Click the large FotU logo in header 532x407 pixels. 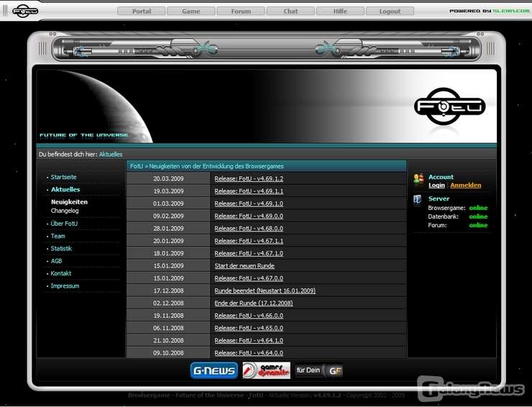450,106
